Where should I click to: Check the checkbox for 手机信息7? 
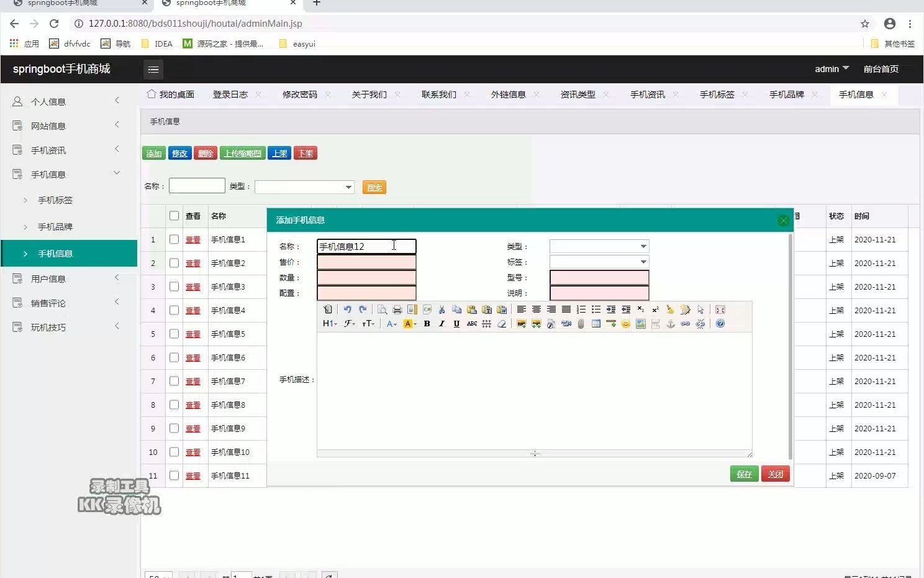(x=174, y=381)
